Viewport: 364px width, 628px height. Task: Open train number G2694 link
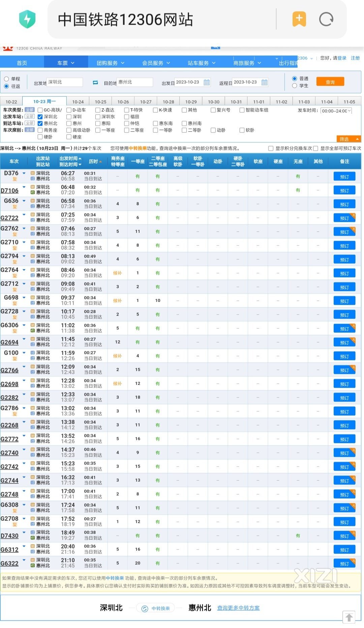coord(9,342)
